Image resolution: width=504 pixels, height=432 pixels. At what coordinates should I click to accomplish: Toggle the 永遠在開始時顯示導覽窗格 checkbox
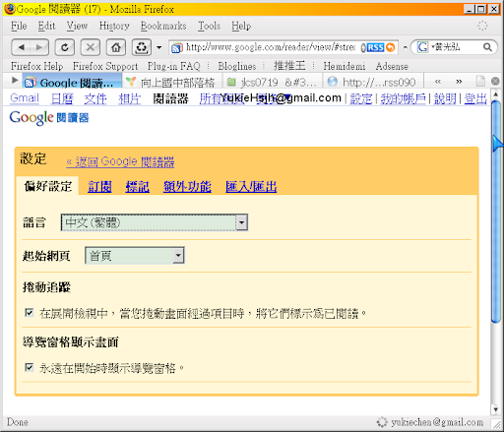(x=30, y=367)
